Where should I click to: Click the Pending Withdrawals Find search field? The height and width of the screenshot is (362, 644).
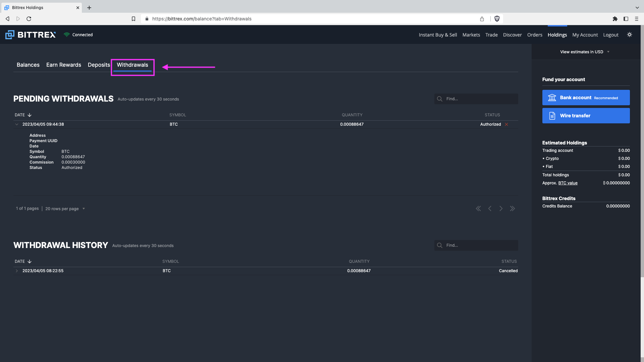point(480,99)
